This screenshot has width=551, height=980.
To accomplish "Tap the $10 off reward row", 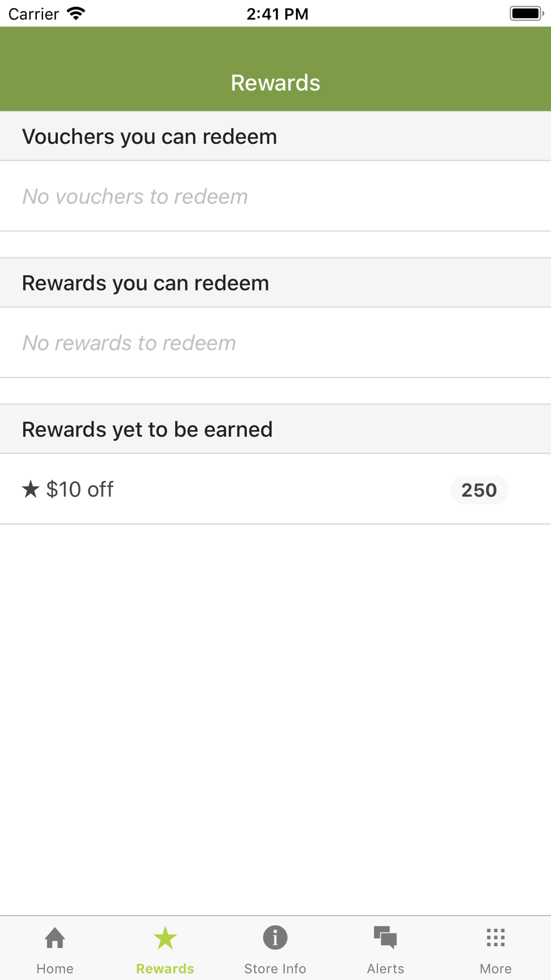I will click(x=275, y=489).
